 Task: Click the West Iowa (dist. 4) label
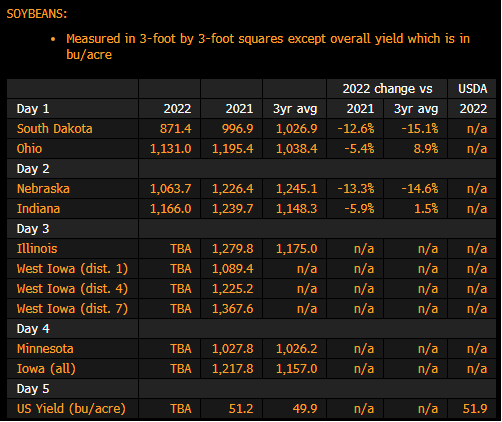[72, 289]
